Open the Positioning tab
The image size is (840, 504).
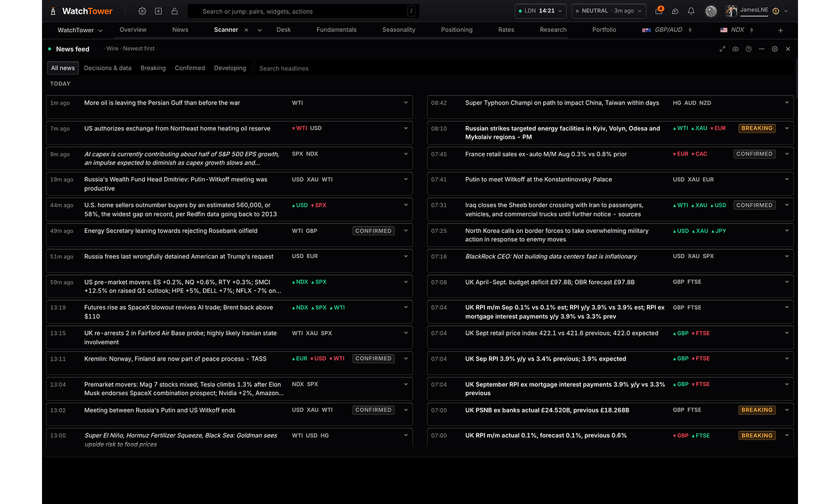(x=457, y=30)
